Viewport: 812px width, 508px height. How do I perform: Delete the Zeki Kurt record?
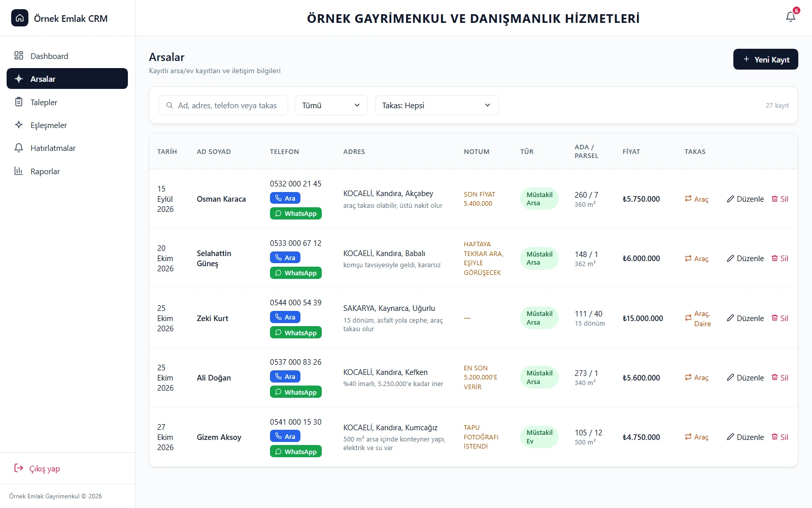(780, 318)
